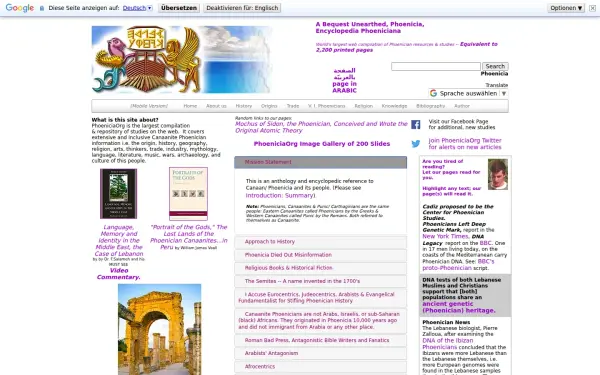
Task: Click the ancient stone arch photo
Action: [160, 329]
